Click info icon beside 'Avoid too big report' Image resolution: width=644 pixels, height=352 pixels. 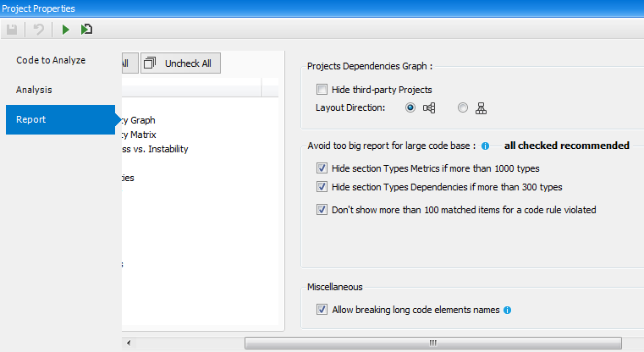[x=486, y=146]
